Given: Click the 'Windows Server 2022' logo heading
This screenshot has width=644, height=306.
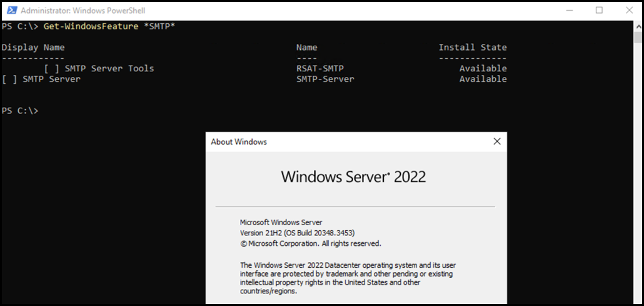Looking at the screenshot, I should [353, 177].
